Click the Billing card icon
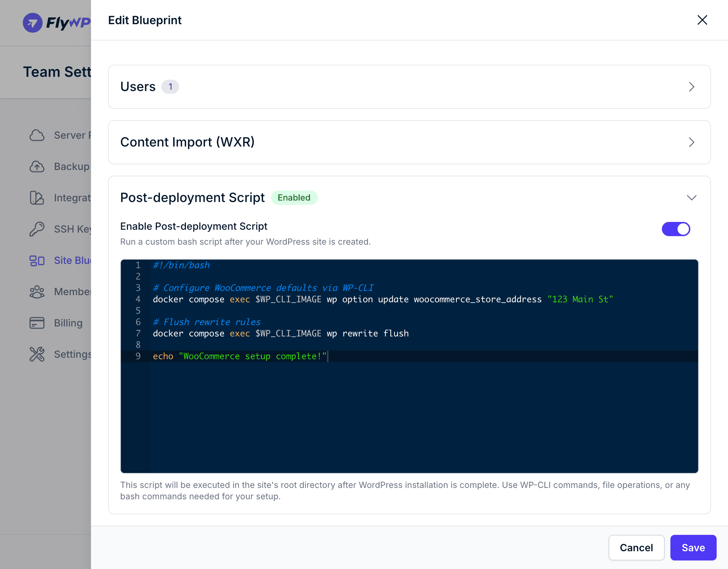This screenshot has height=569, width=728. coord(37,323)
